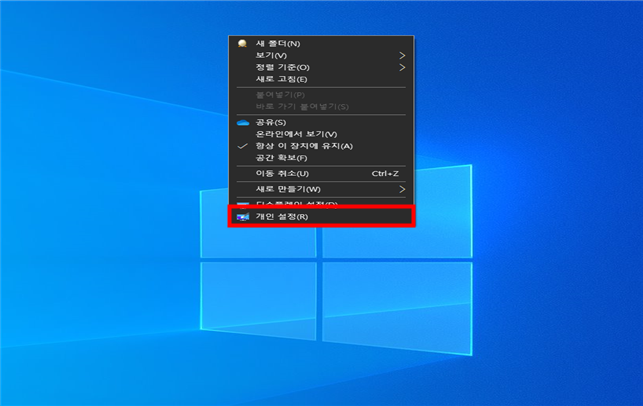The image size is (643, 406).
Task: Open the 보기(V) menu entry
Action: 321,55
